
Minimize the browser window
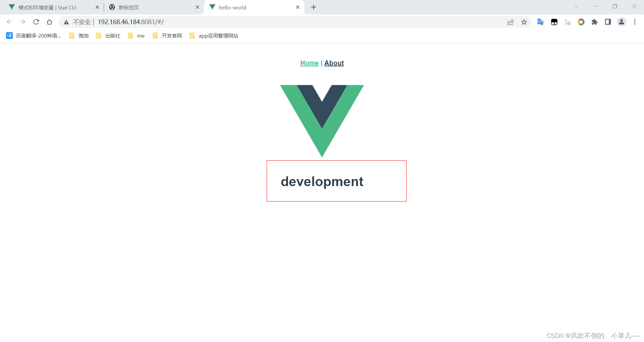596,6
